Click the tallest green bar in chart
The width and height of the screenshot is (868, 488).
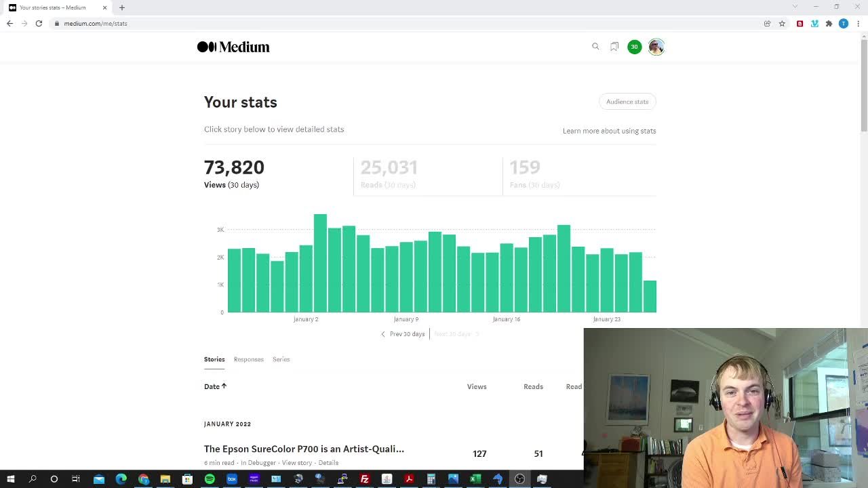pyautogui.click(x=320, y=263)
